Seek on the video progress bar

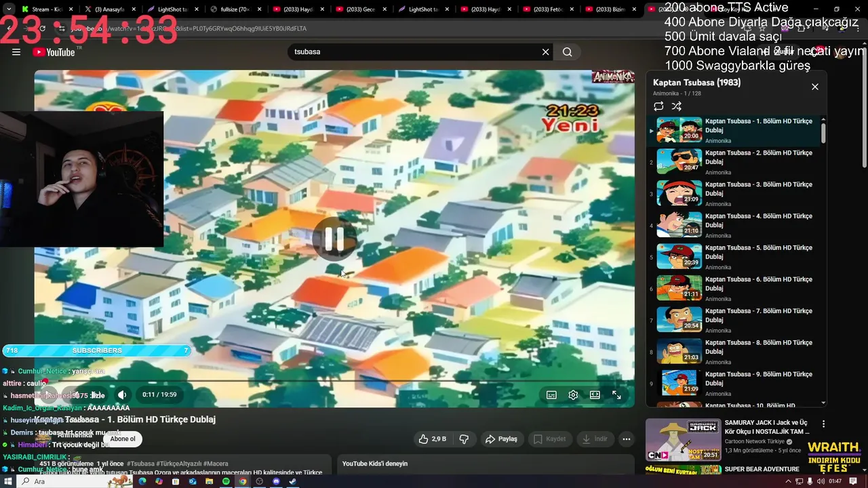[x=334, y=382]
